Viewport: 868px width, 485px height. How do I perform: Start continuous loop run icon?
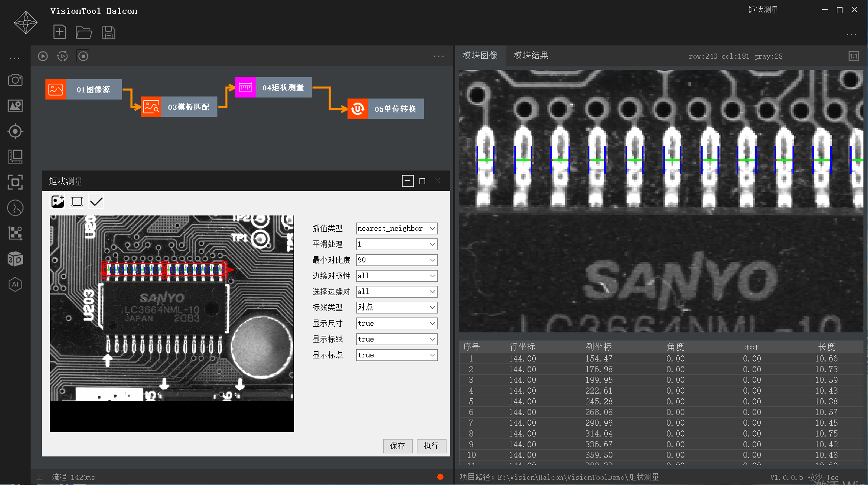(x=62, y=56)
